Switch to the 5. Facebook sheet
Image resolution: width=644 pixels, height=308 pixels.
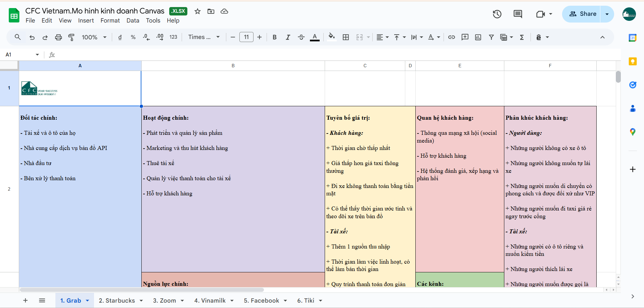262,301
